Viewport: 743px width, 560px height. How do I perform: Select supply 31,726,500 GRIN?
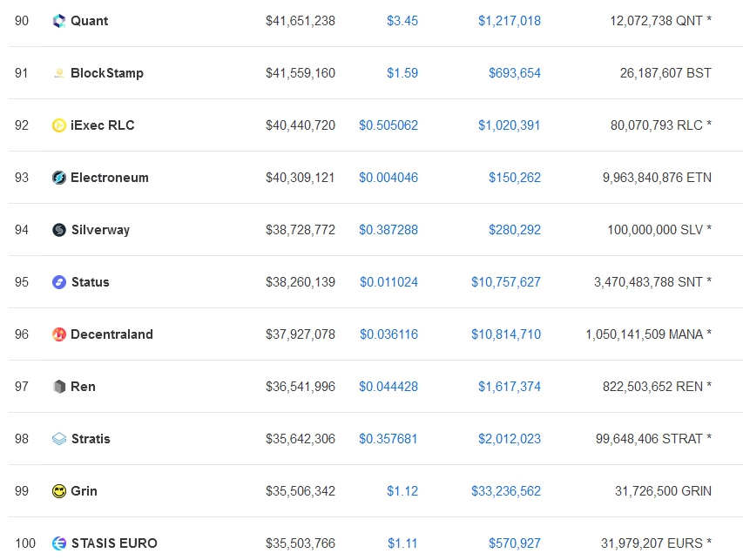click(663, 491)
